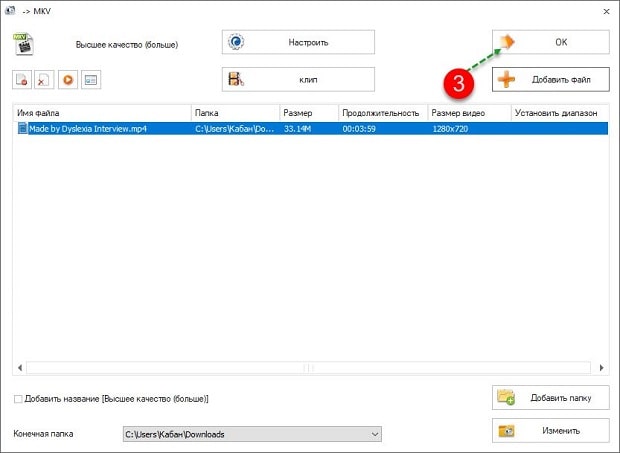
Task: Click the Изменить button
Action: point(550,430)
